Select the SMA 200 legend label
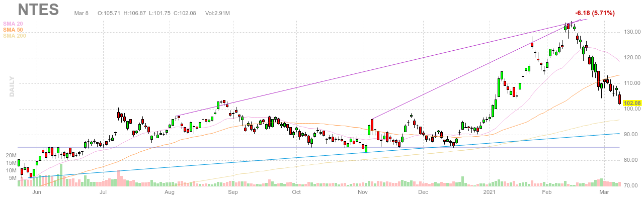 (15, 36)
